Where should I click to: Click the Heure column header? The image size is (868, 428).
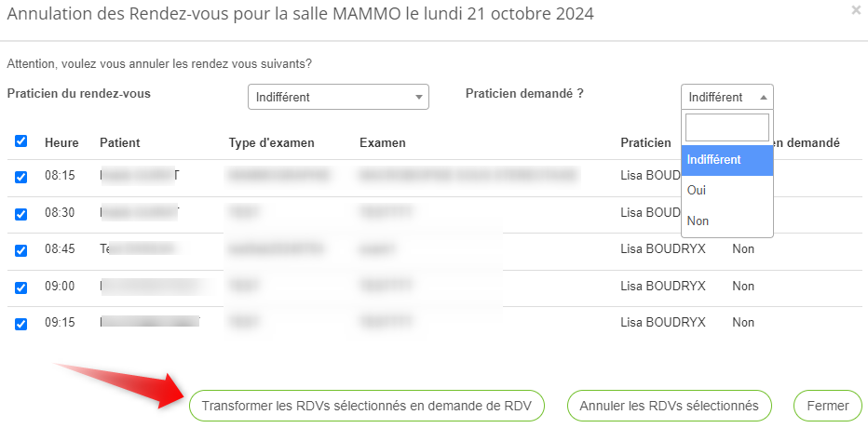click(x=60, y=143)
